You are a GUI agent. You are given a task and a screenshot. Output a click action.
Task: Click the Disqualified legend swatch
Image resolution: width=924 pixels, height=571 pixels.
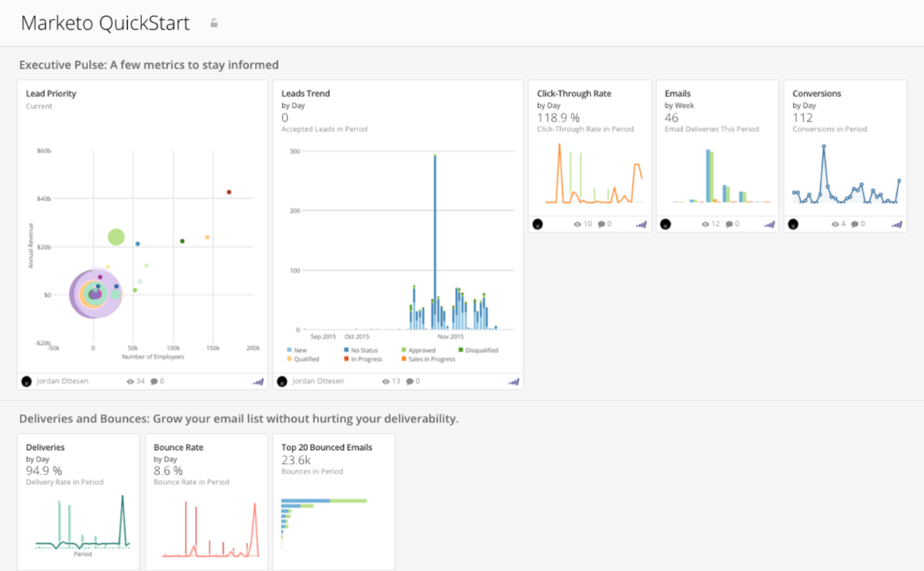pos(460,350)
